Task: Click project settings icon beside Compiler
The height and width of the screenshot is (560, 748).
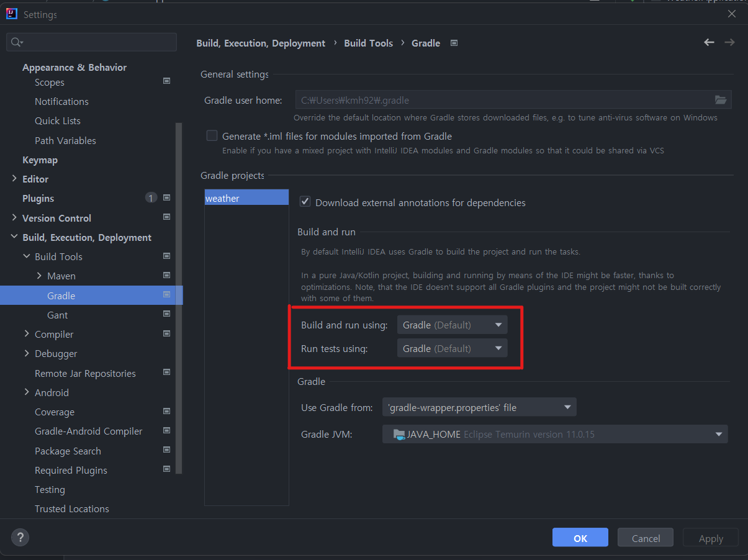Action: 166,333
